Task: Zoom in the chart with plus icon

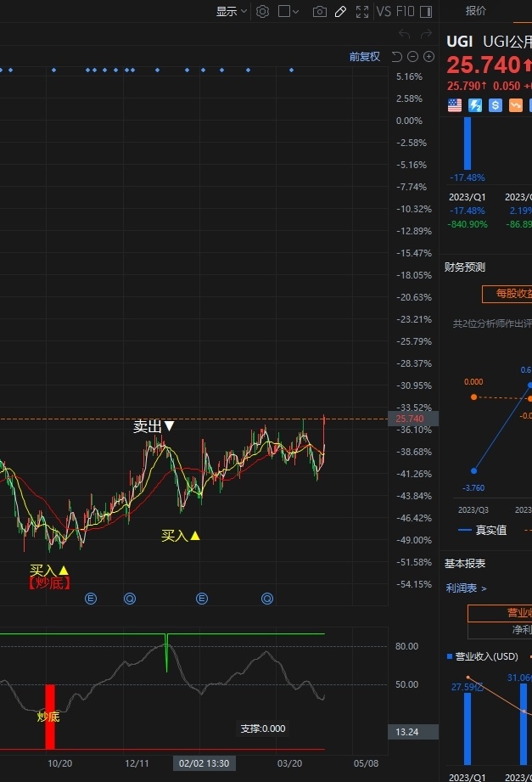Action: pos(428,57)
